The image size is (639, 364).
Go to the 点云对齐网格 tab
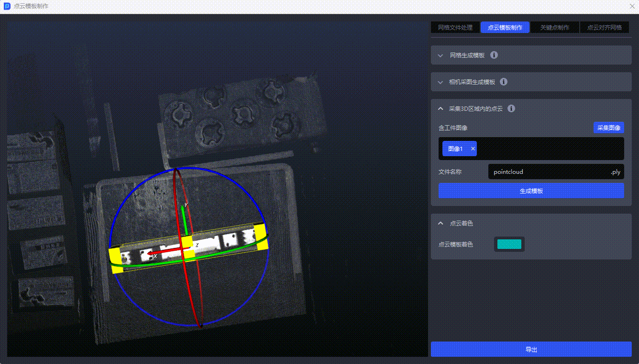tap(604, 28)
